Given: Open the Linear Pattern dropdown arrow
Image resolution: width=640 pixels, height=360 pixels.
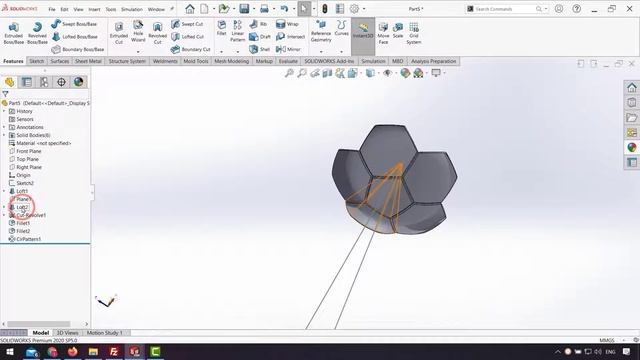Looking at the screenshot, I should click(238, 52).
